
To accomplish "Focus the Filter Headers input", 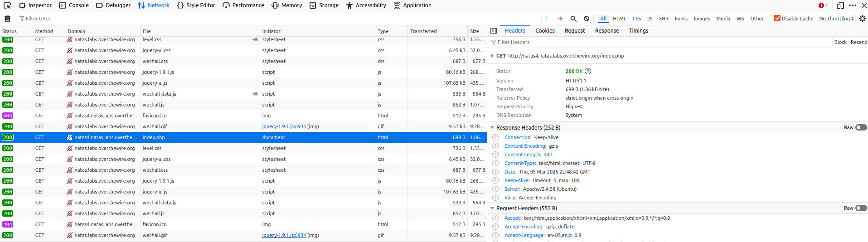I will [x=662, y=42].
